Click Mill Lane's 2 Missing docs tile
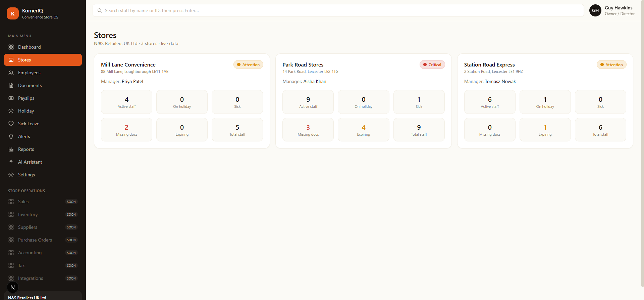Screen dimensions: 644x300 click(x=126, y=130)
